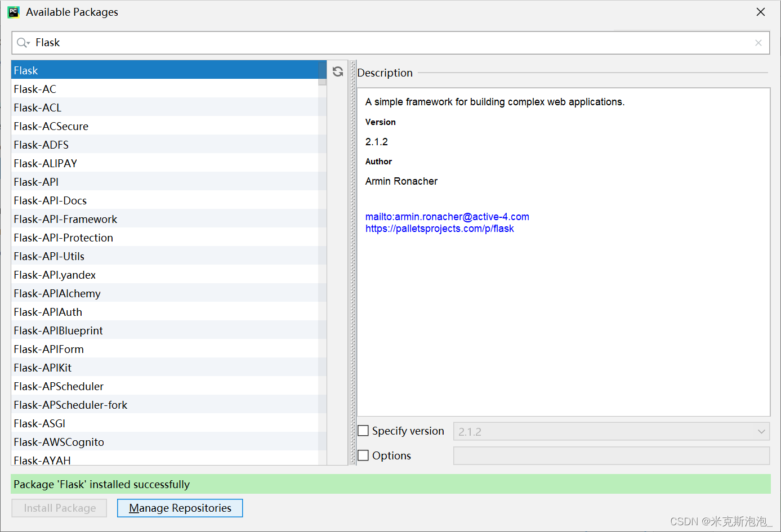Click the PyCharm logo in the title bar

click(x=14, y=12)
